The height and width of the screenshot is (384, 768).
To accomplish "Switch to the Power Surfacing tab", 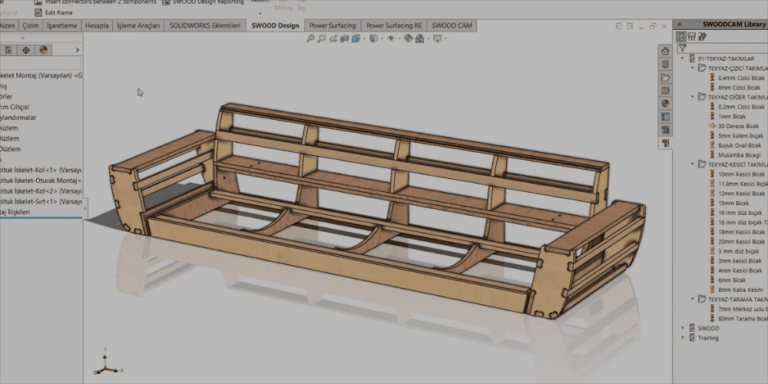I will pos(333,25).
